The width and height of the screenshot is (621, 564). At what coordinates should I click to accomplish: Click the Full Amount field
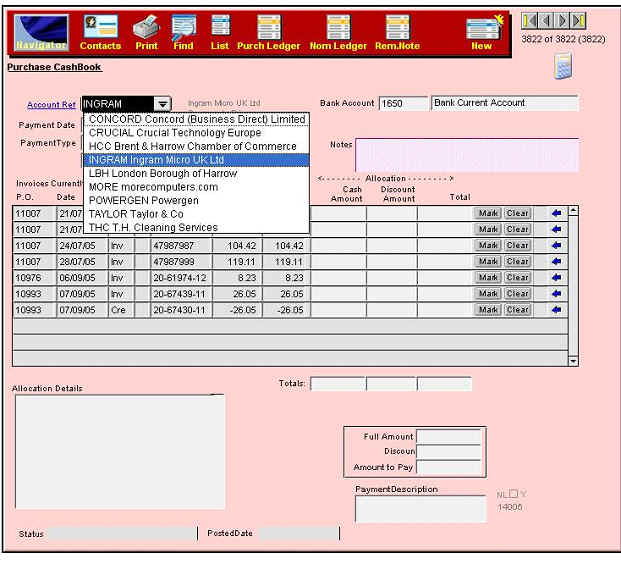[x=449, y=436]
